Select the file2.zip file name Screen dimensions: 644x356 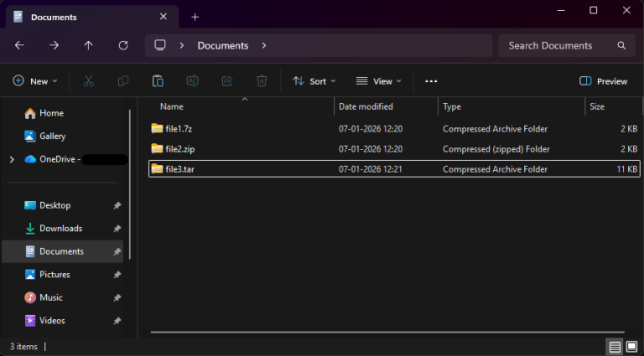(x=180, y=149)
